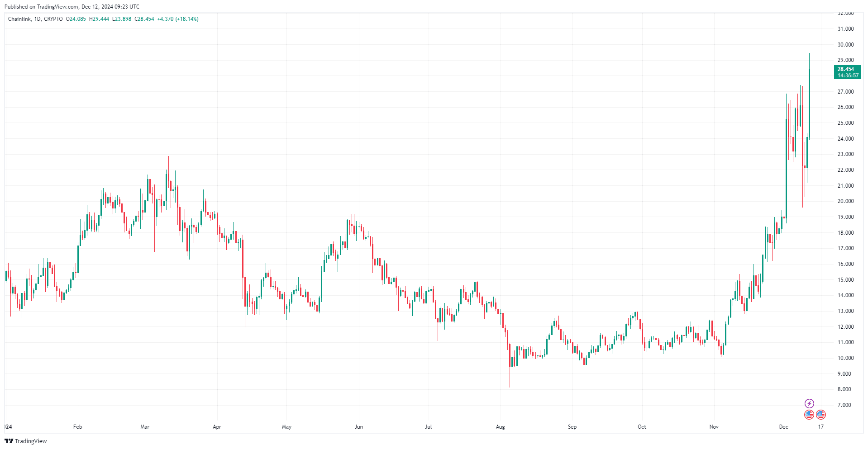This screenshot has width=868, height=449.
Task: Click the 29.000 price axis label
Action: (845, 60)
